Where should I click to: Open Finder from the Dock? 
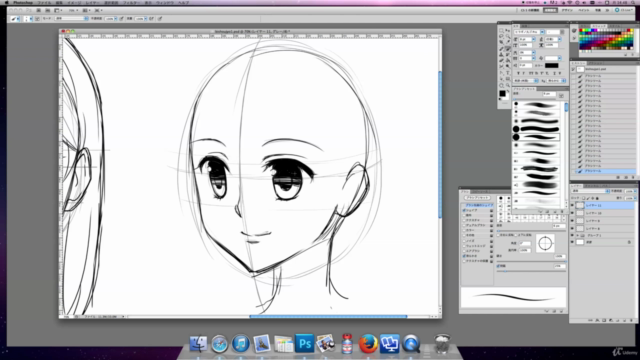click(198, 344)
